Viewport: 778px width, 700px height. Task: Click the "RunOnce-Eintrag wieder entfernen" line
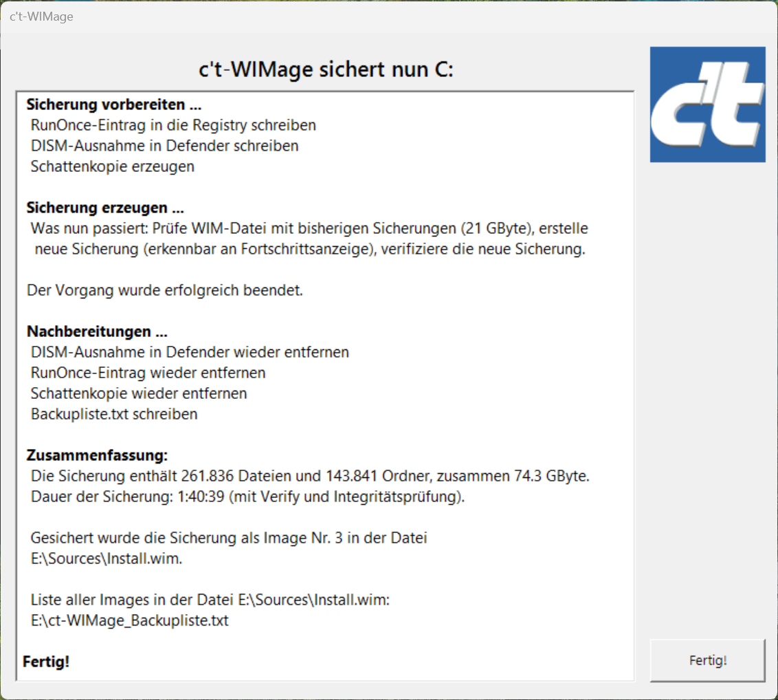pyautogui.click(x=148, y=373)
